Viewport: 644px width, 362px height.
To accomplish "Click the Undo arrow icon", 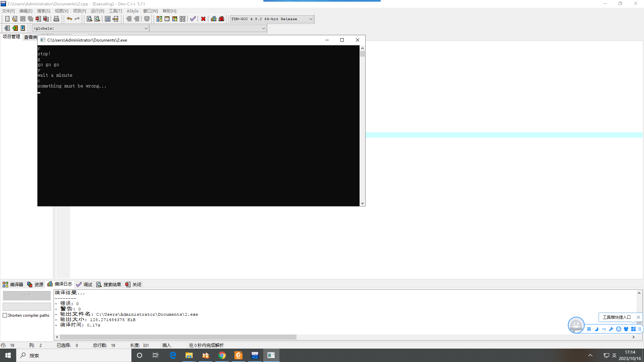I will pyautogui.click(x=69, y=19).
